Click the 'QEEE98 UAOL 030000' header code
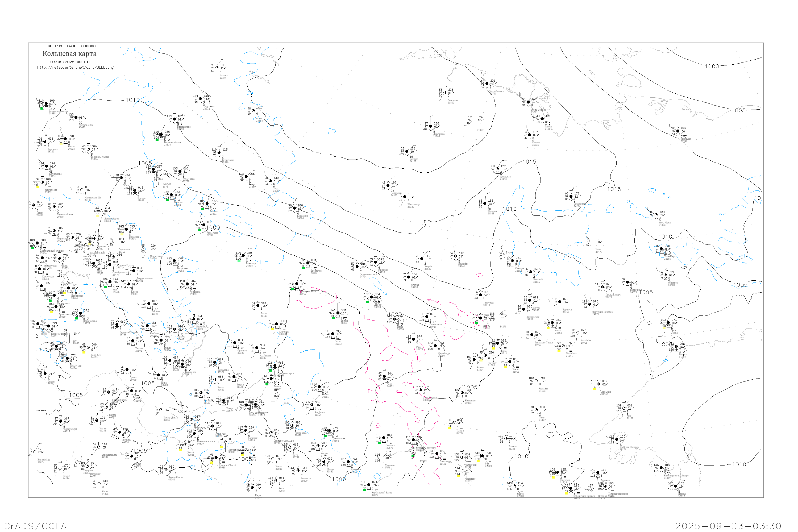Screen dimensions: 798x532 tap(72, 46)
